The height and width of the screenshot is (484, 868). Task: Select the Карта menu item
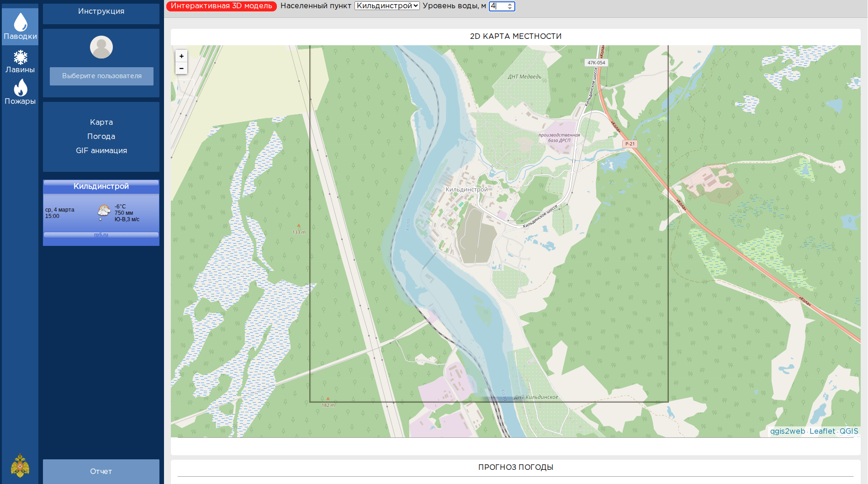point(101,122)
